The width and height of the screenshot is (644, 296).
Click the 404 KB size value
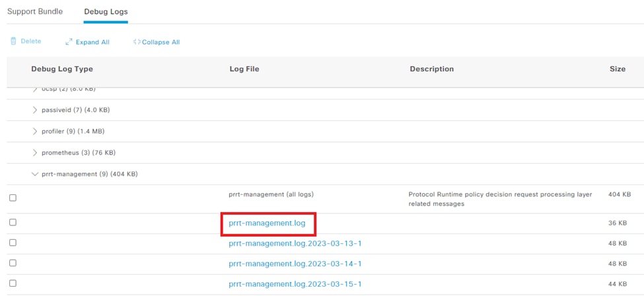pos(620,194)
